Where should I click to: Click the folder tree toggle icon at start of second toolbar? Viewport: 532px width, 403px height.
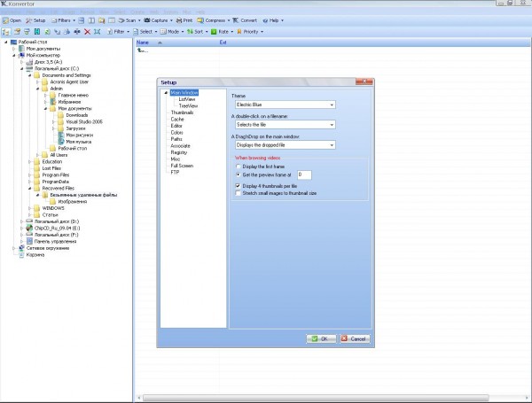coord(6,32)
